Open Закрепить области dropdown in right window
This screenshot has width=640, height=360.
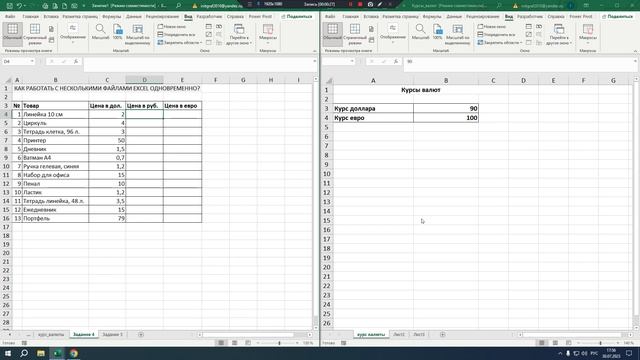click(500, 42)
